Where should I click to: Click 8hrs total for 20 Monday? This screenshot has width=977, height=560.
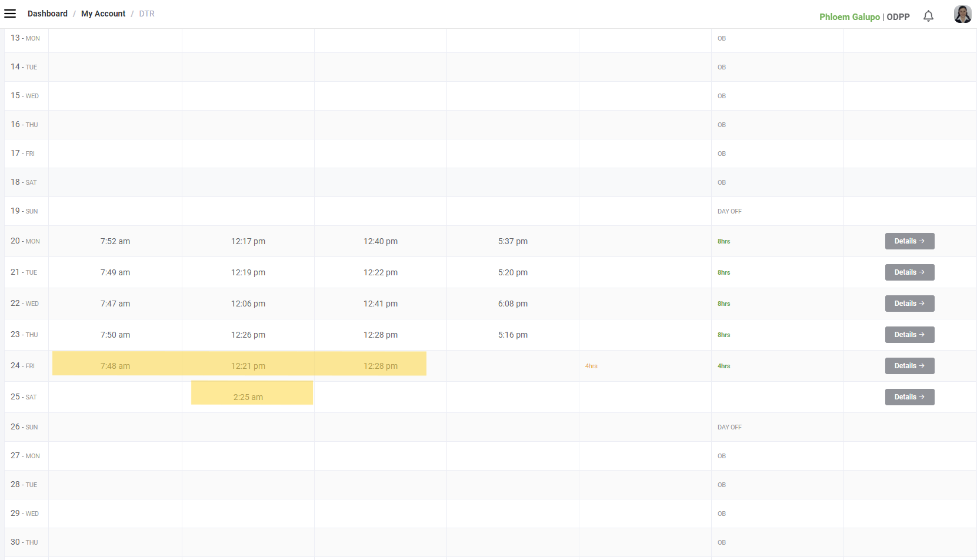[723, 241]
